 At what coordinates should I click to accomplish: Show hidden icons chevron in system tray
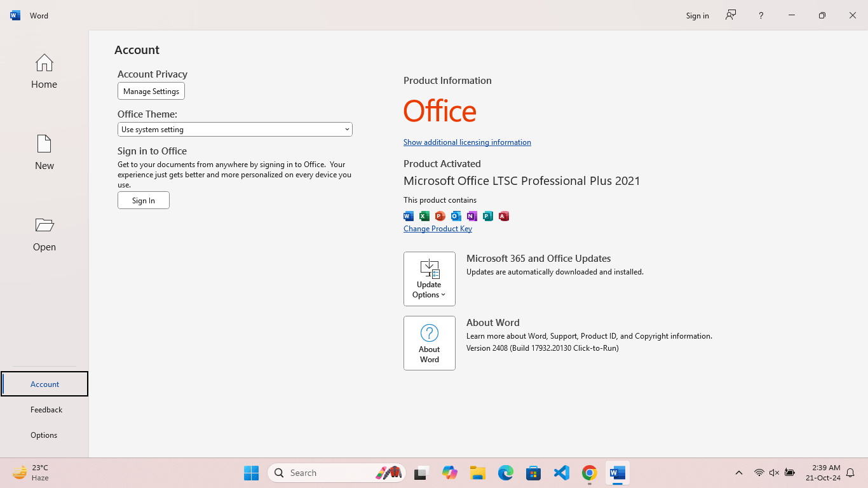point(738,473)
